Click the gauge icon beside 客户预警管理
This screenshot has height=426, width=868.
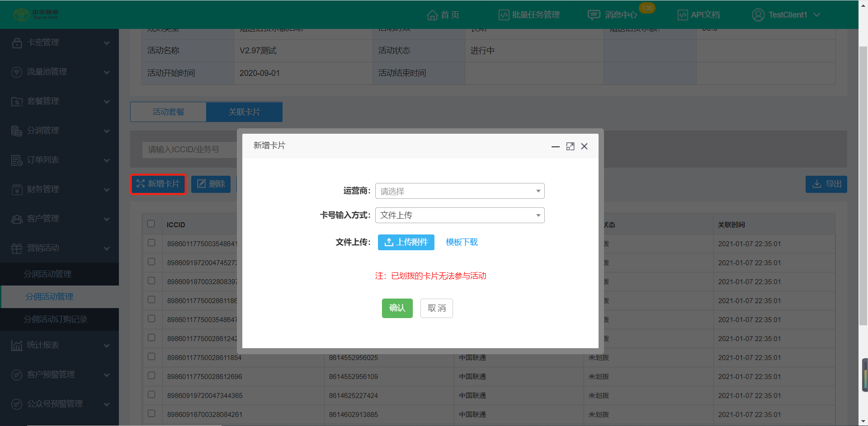[17, 375]
